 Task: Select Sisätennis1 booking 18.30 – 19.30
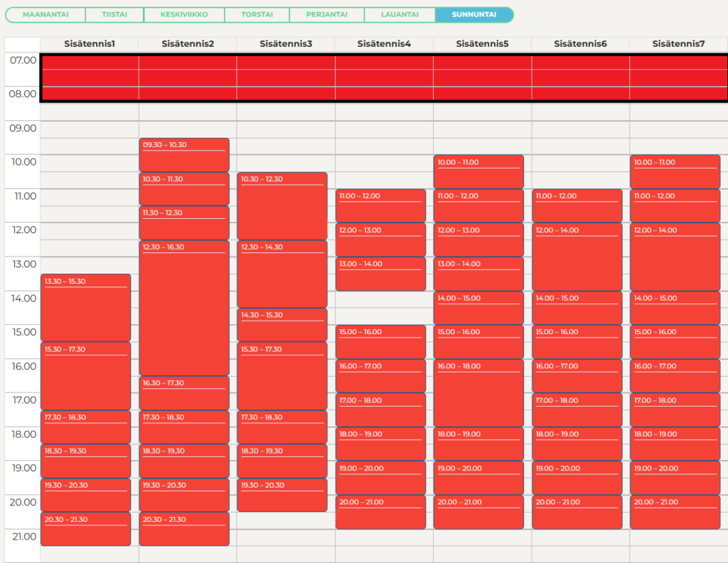86,461
